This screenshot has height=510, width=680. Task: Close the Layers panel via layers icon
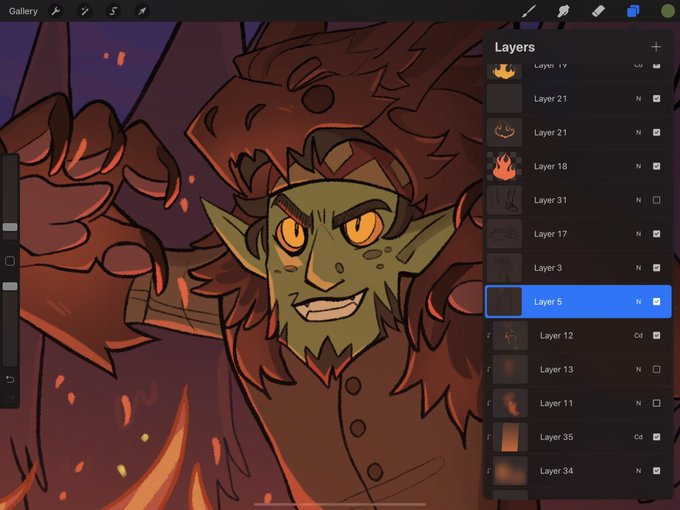click(633, 11)
